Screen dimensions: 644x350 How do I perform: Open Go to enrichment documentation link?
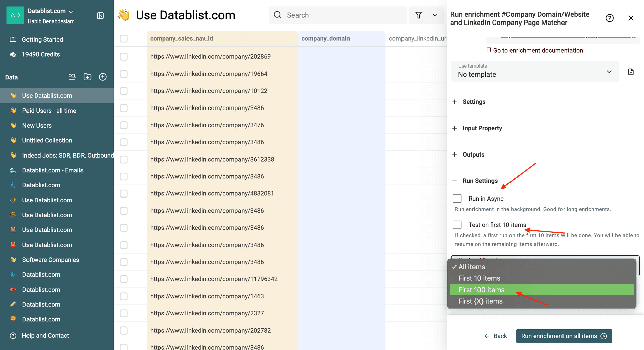coord(538,50)
